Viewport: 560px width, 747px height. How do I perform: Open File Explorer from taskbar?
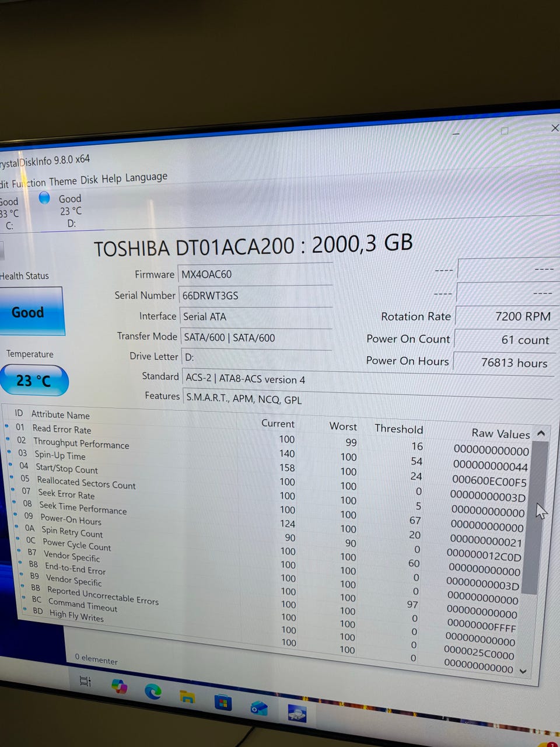pos(187,697)
